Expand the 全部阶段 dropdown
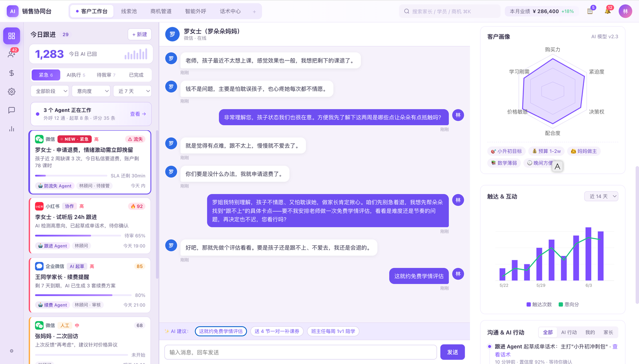The image size is (639, 364). [50, 91]
